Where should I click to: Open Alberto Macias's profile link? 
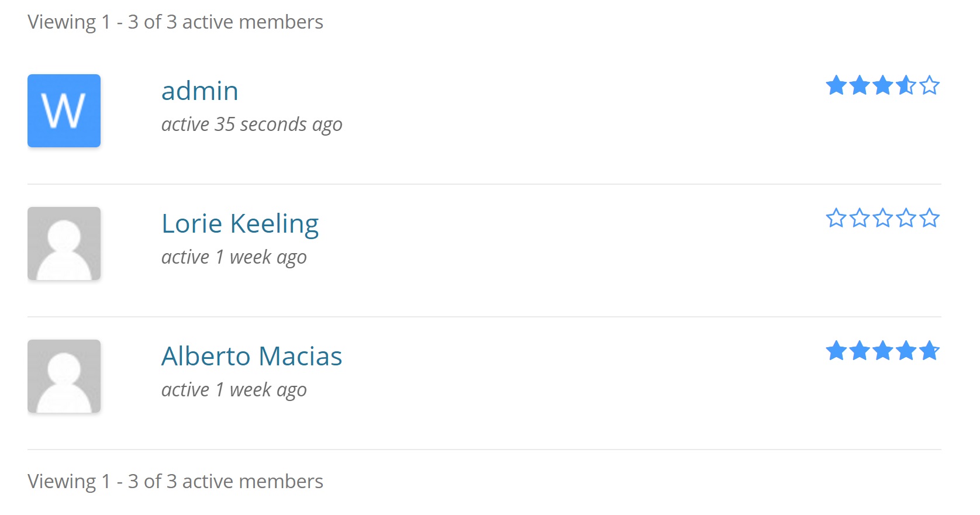tap(251, 357)
